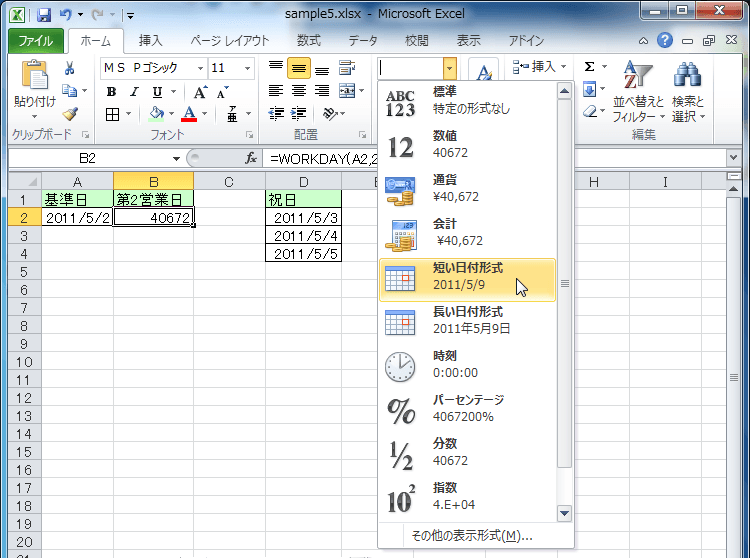Activate the Format Painter brush
This screenshot has width=750, height=558.
[70, 114]
